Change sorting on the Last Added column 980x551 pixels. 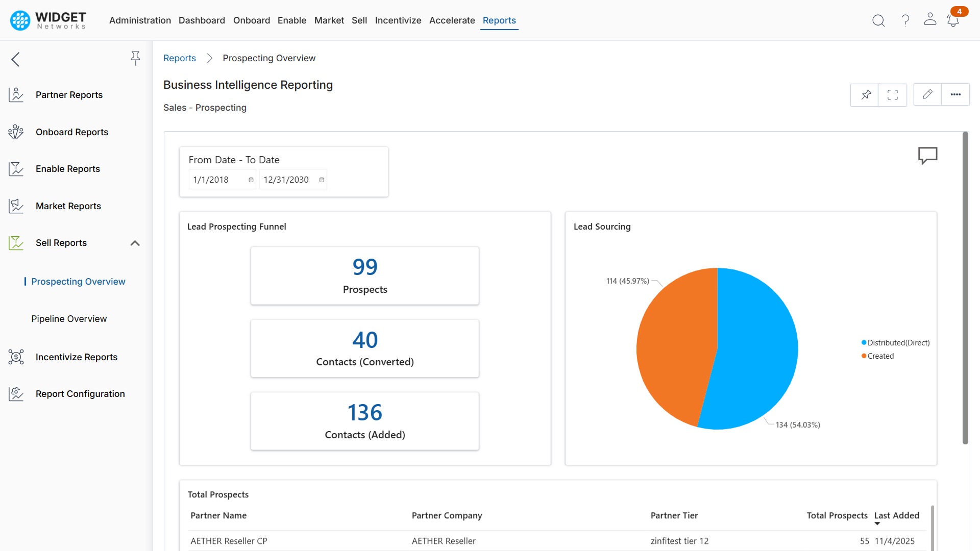pos(897,516)
